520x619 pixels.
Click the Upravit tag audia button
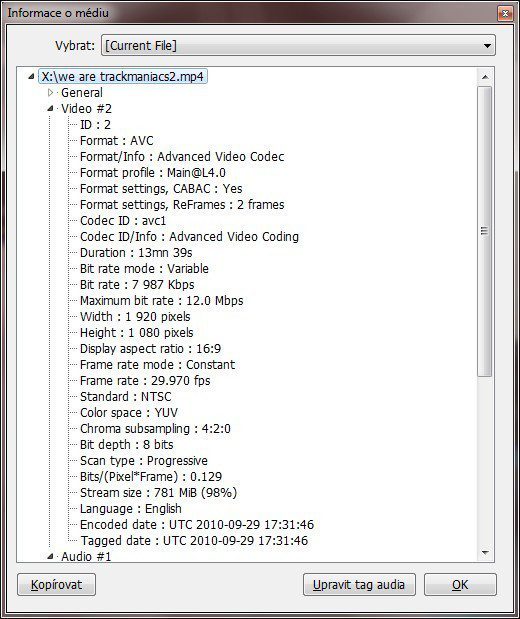click(x=359, y=585)
